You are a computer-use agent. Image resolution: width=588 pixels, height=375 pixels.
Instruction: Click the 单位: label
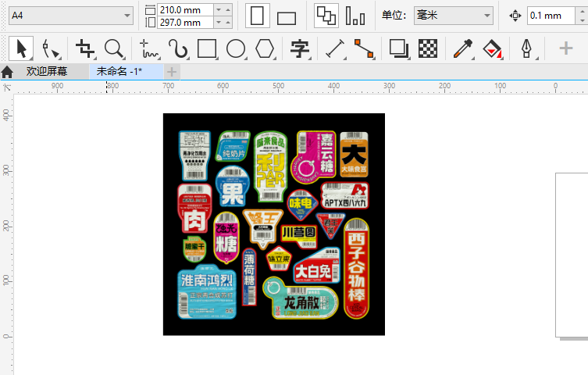(394, 16)
